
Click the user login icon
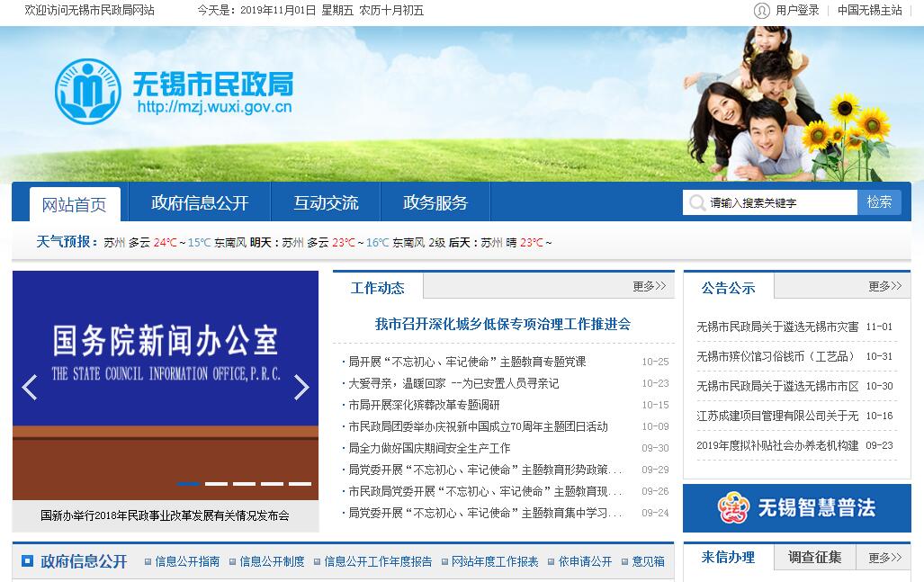tap(762, 11)
